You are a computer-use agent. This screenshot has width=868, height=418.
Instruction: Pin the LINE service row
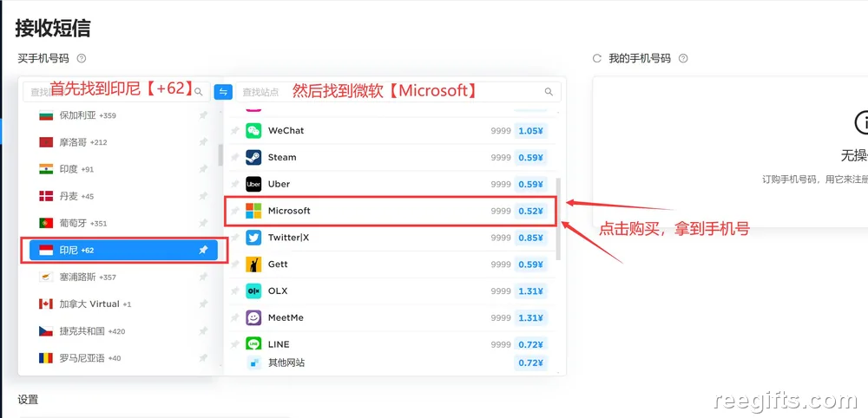tap(234, 344)
